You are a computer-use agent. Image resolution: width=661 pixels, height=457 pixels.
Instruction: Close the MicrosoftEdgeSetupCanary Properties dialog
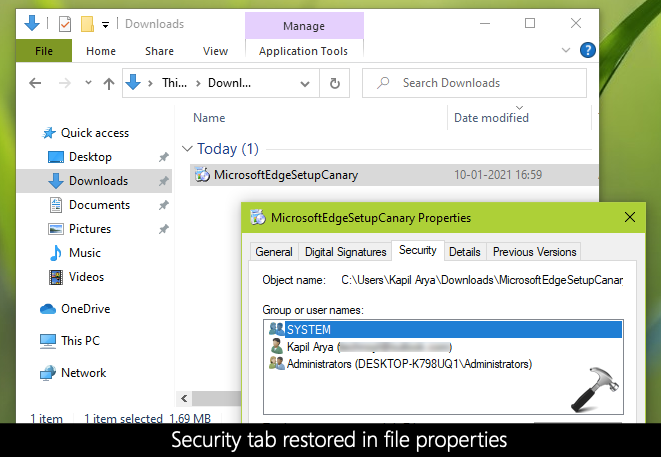[630, 217]
